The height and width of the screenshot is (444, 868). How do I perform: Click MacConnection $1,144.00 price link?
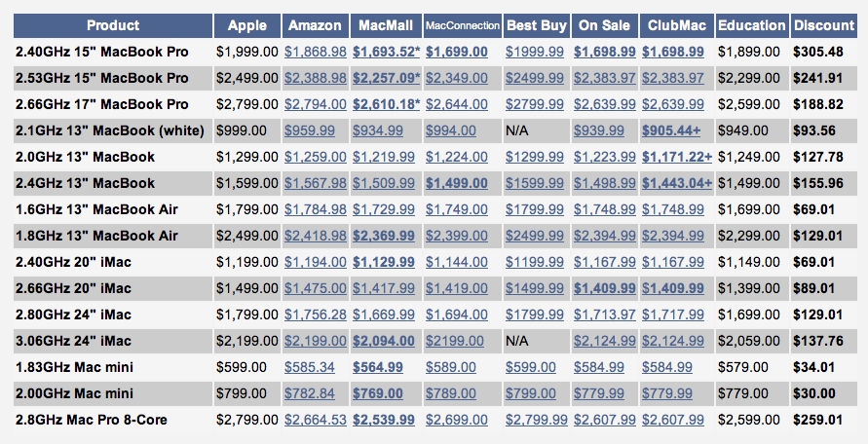[457, 263]
